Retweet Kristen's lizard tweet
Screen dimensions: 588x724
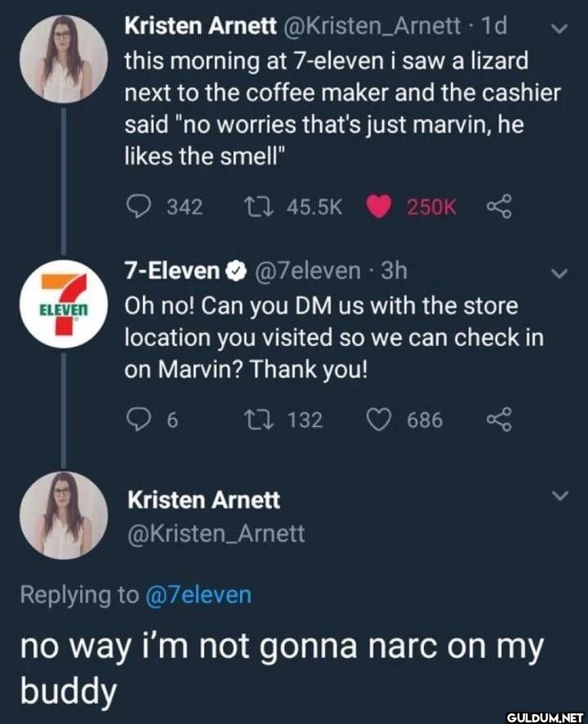pyautogui.click(x=259, y=207)
